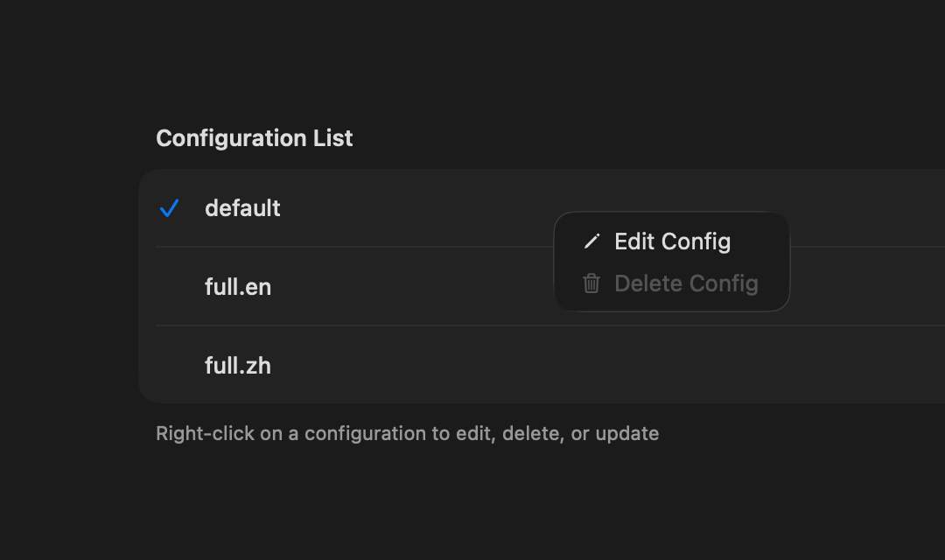Choose Delete Config from the context menu
The width and height of the screenshot is (945, 560).
tap(686, 283)
